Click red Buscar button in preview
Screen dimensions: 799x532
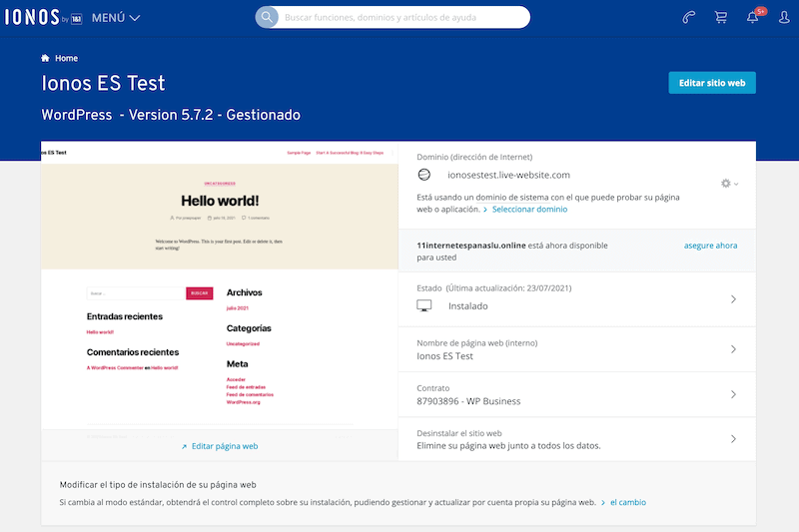tap(199, 293)
